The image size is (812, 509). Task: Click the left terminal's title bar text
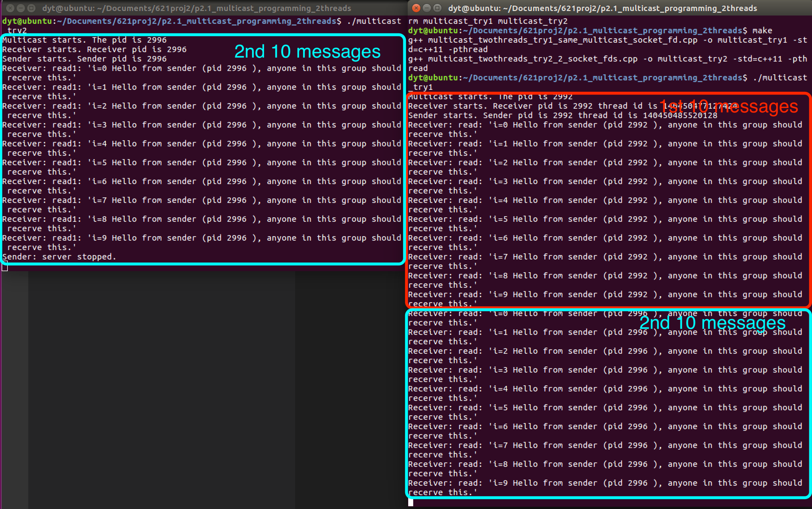click(196, 8)
